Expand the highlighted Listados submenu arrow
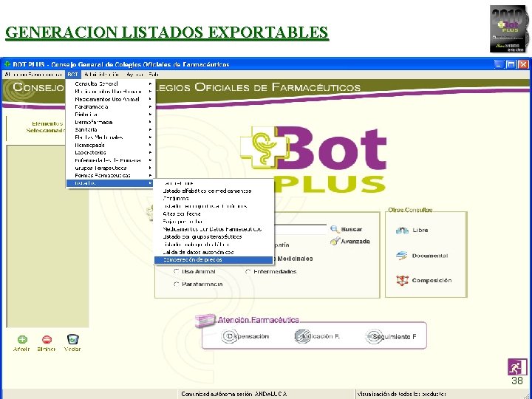 pos(150,183)
